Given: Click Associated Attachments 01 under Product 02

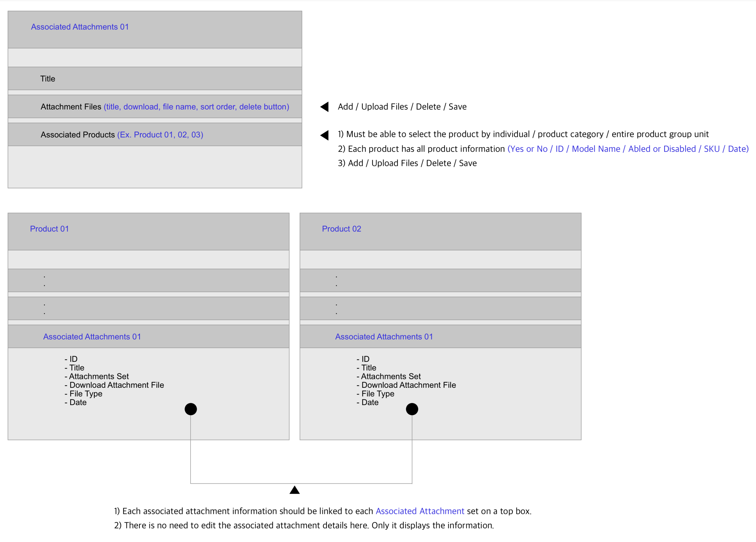Looking at the screenshot, I should tap(384, 337).
